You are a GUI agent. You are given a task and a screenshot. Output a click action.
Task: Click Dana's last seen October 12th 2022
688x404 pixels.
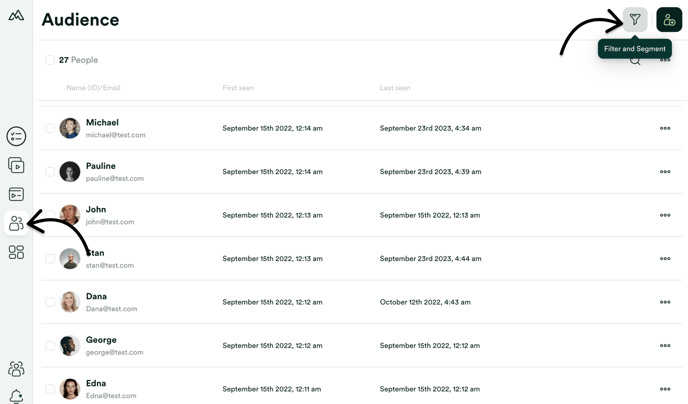point(425,302)
